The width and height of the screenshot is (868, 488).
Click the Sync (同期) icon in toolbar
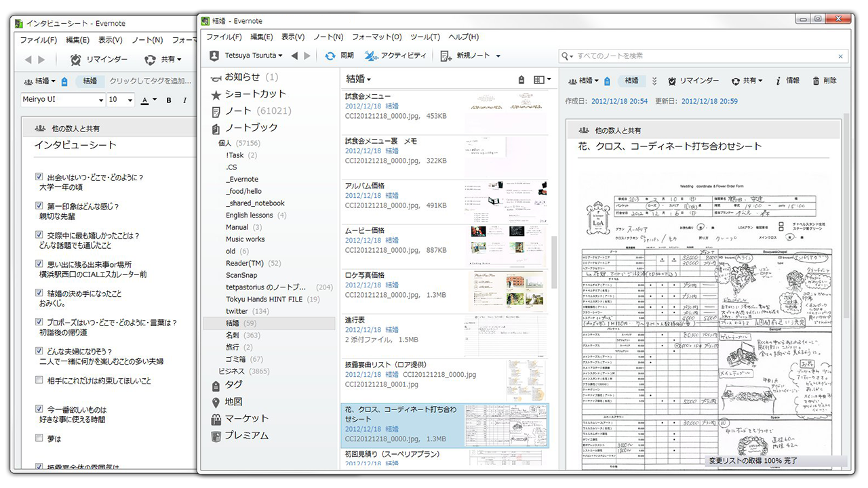[330, 56]
